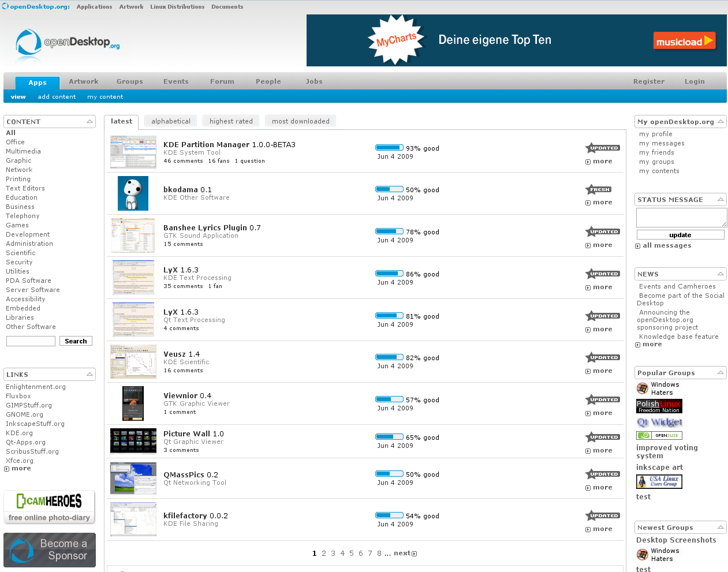Click the kfilefactory screenshot thumbnail
Screen dimensions: 728x572
(133, 519)
